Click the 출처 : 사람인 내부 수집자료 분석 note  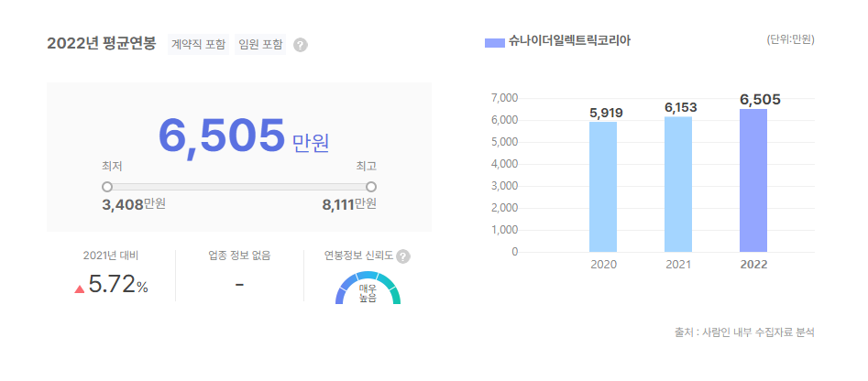[744, 332]
